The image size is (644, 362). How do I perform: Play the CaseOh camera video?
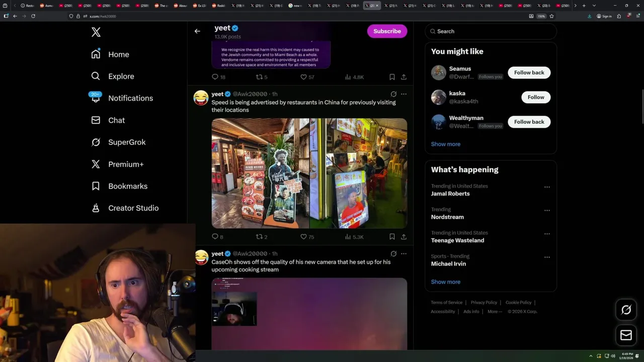click(309, 314)
